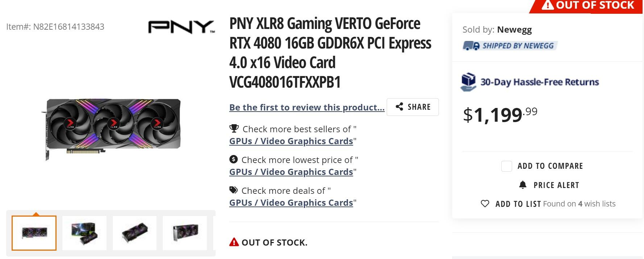Open the Share button
The height and width of the screenshot is (259, 644).
tap(413, 107)
